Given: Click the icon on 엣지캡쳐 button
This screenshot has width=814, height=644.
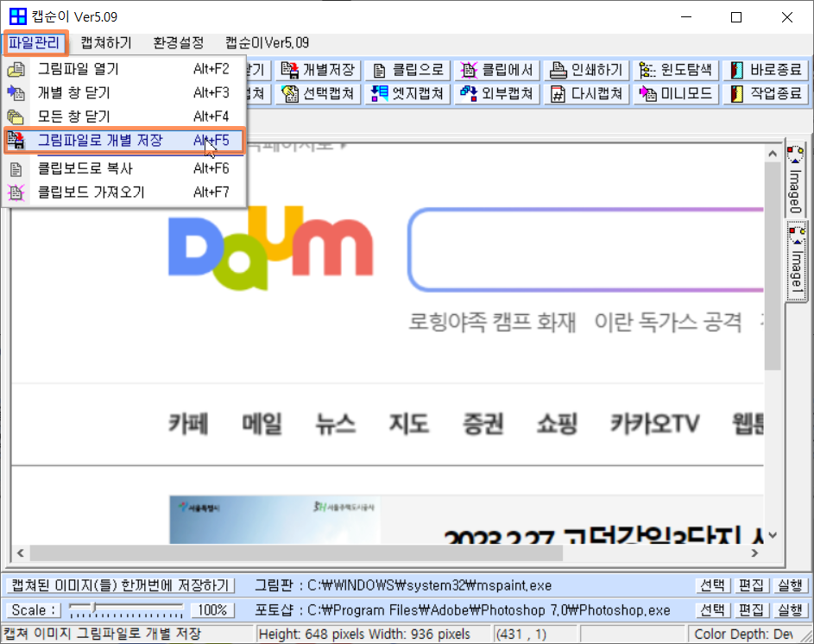Looking at the screenshot, I should [x=379, y=93].
